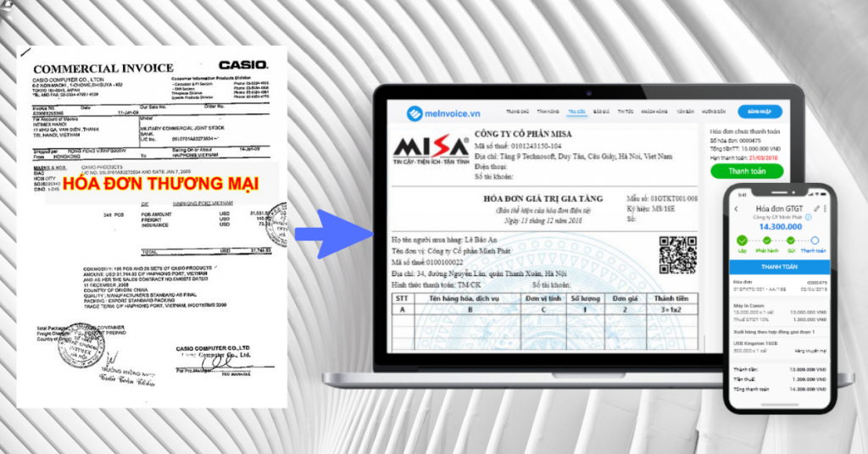Click the Thành tiền column header

671,299
